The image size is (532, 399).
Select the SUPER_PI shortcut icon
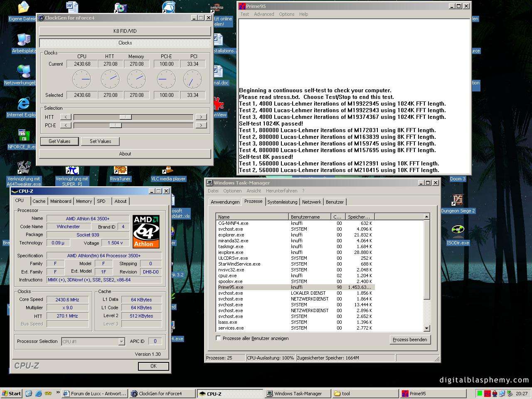pos(72,171)
